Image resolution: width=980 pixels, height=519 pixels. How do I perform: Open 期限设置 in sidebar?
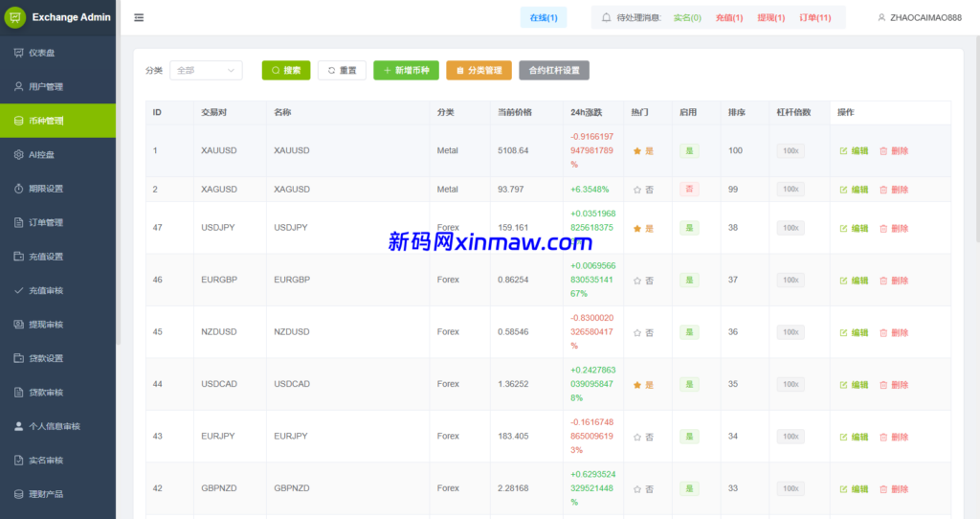tap(57, 189)
